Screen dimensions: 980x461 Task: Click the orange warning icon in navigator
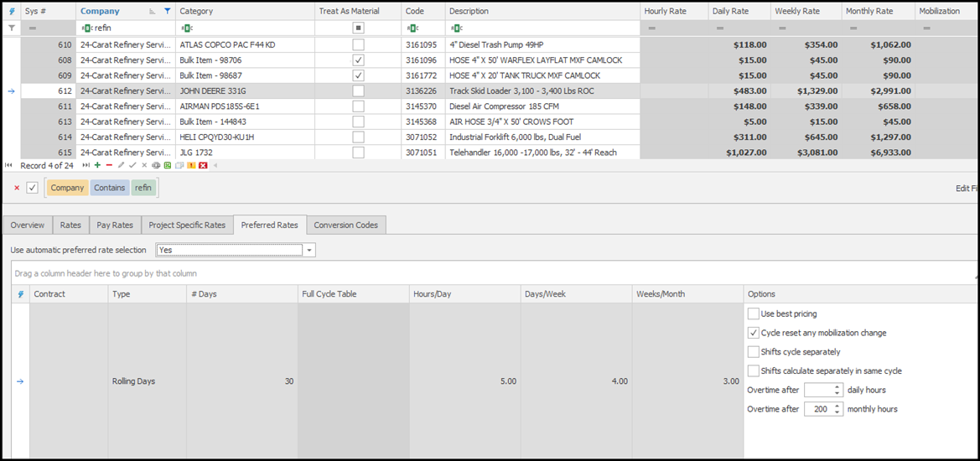point(191,166)
